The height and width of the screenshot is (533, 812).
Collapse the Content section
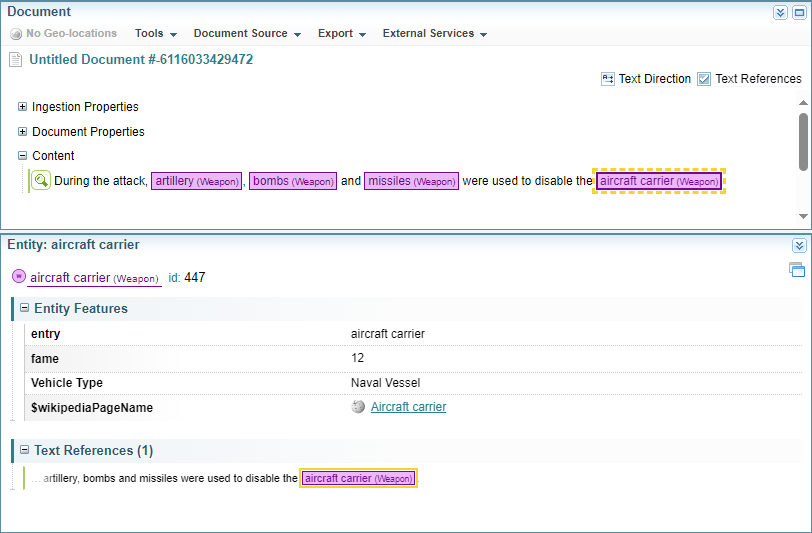pos(23,156)
